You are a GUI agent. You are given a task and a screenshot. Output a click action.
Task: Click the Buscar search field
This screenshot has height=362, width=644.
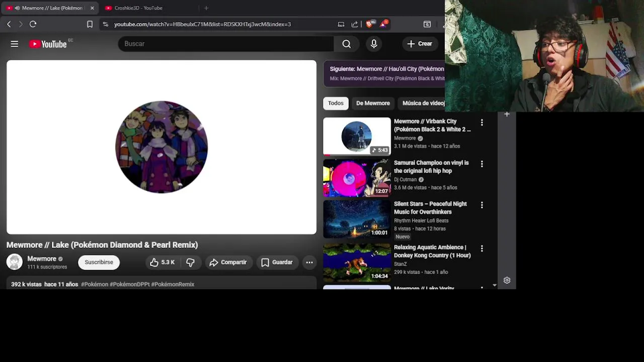click(226, 44)
